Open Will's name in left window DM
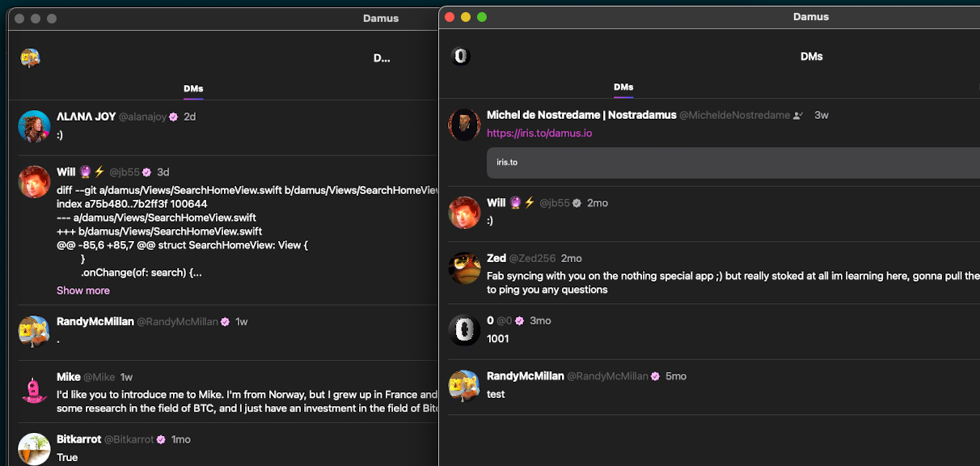The image size is (980, 466). [x=66, y=172]
